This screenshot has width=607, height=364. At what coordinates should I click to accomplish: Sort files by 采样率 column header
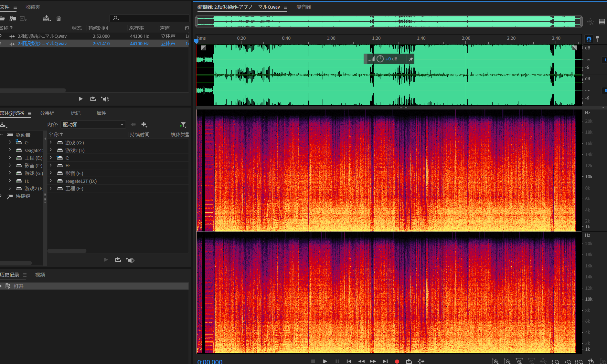point(136,28)
